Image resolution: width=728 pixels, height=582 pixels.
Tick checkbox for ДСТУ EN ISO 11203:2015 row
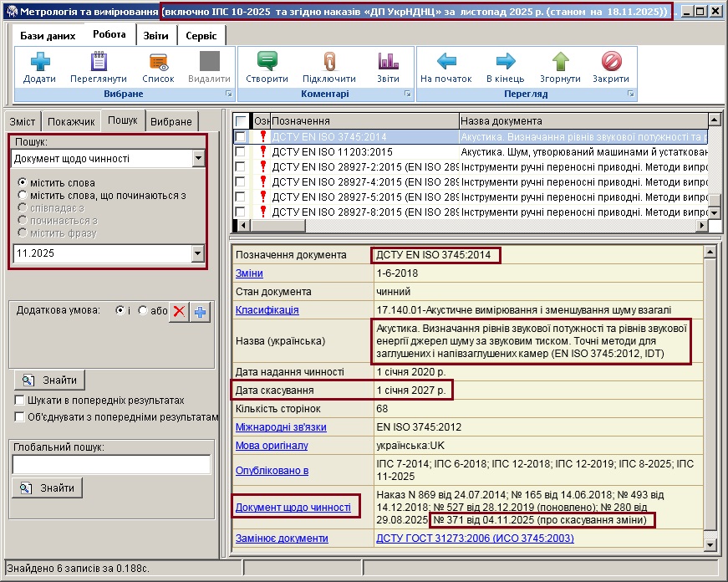[x=241, y=151]
